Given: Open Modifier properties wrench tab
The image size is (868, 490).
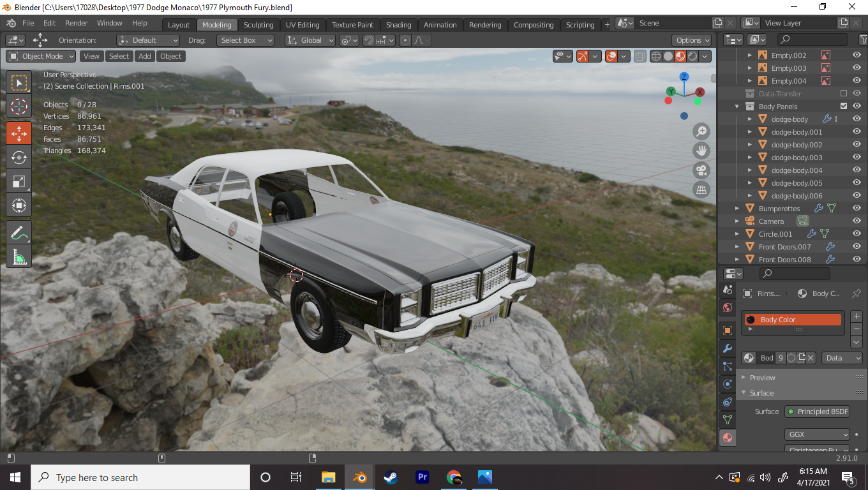Looking at the screenshot, I should (x=727, y=348).
